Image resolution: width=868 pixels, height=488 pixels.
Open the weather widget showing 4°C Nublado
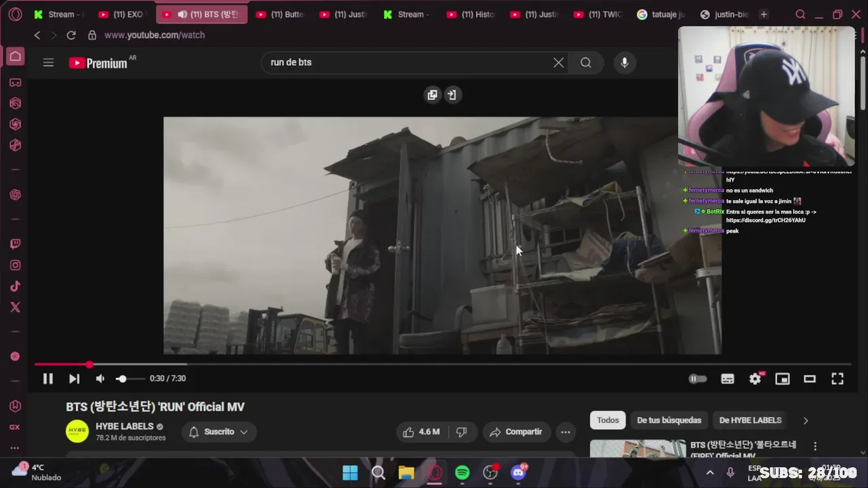(37, 472)
